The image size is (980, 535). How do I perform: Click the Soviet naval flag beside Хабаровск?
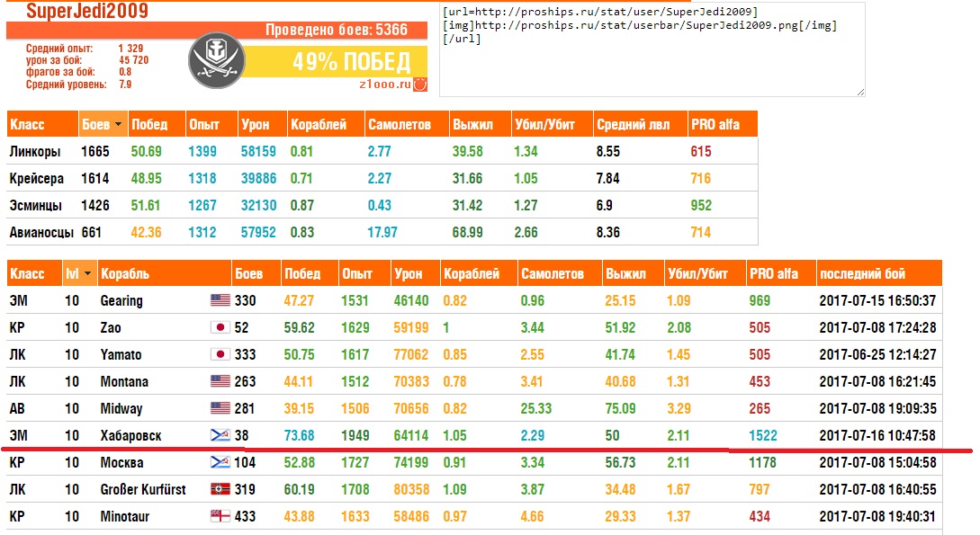(220, 435)
